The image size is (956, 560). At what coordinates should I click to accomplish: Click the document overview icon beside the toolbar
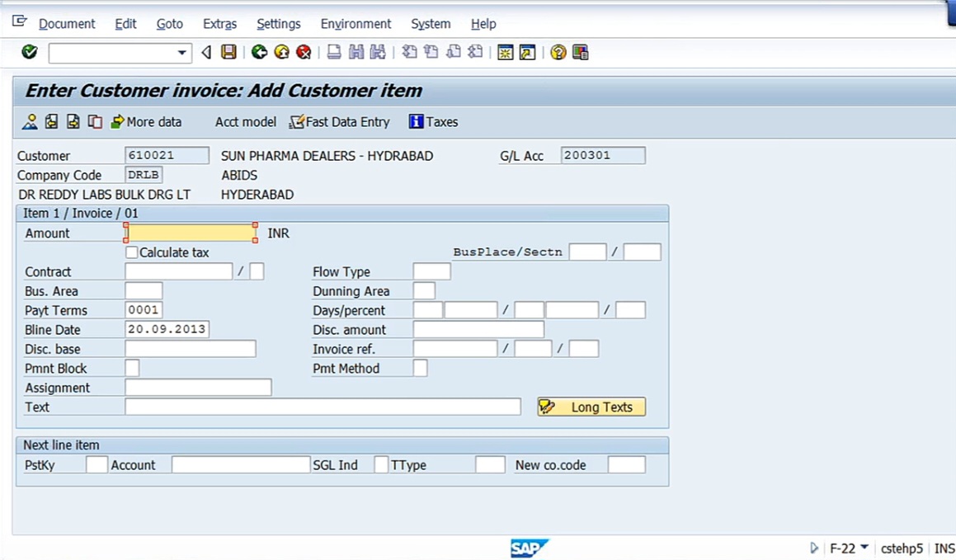29,122
